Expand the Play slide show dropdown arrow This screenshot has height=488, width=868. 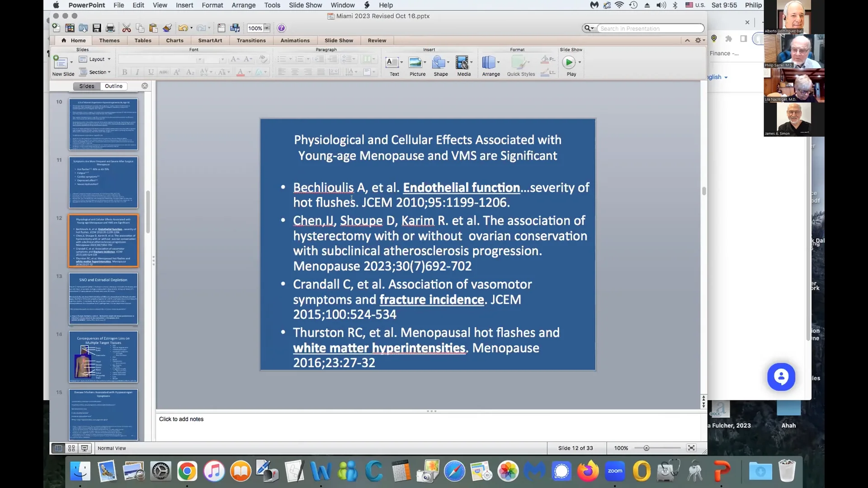pos(580,62)
